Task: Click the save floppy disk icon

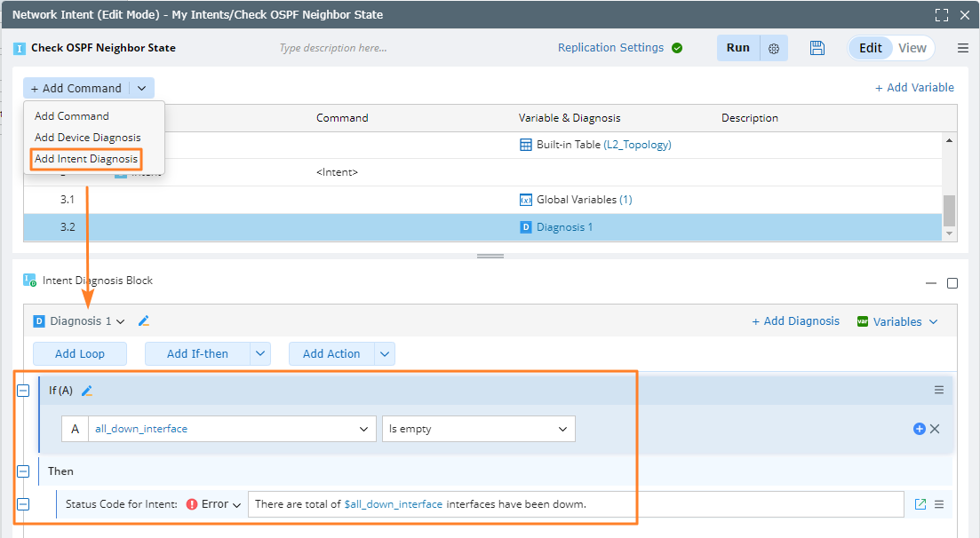Action: pyautogui.click(x=817, y=48)
